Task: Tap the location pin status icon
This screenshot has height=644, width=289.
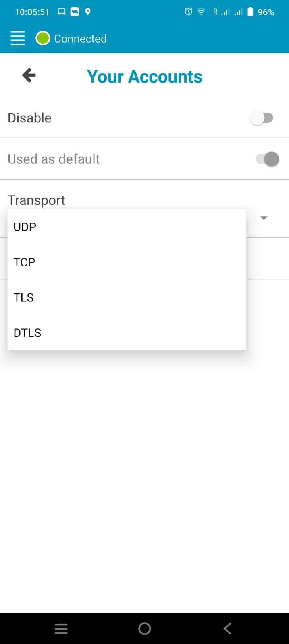Action: click(88, 12)
